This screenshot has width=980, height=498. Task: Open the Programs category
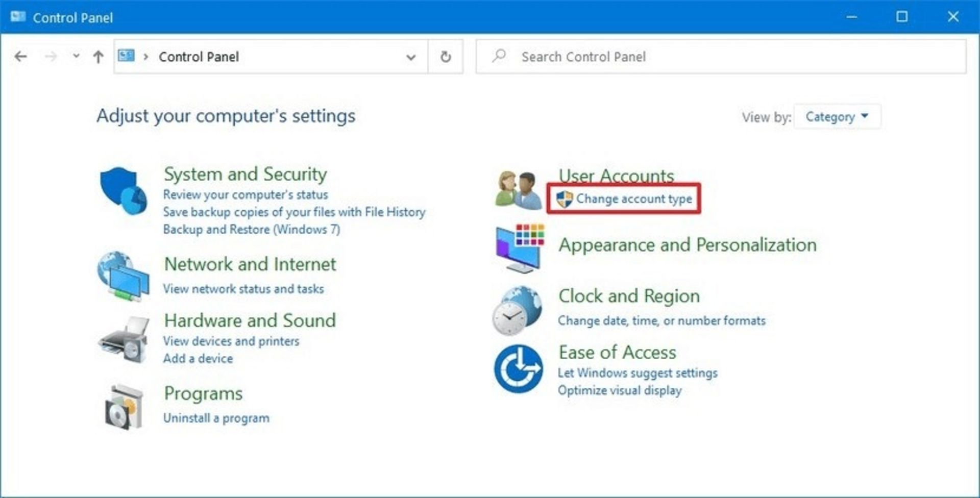point(203,394)
